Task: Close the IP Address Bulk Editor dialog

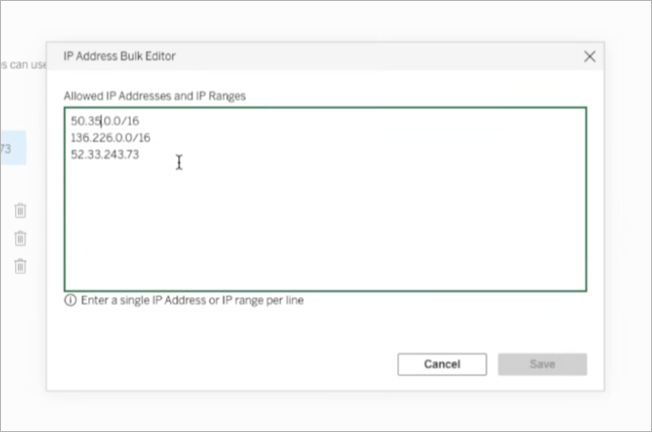Action: [x=590, y=57]
